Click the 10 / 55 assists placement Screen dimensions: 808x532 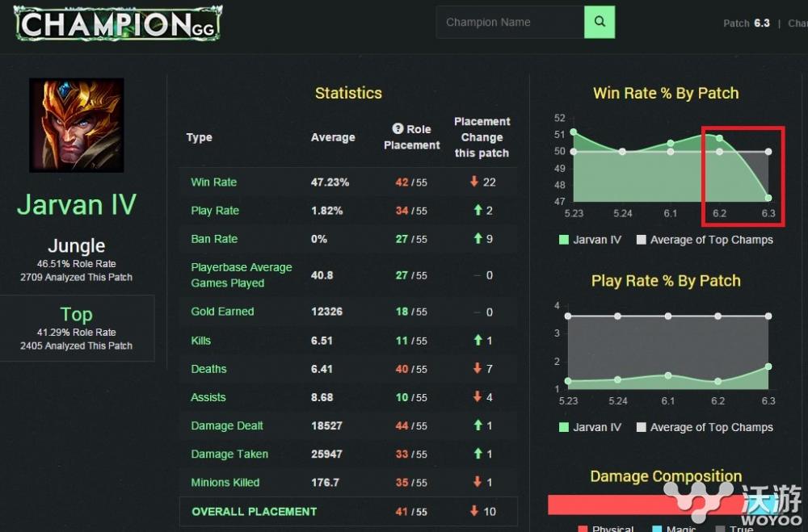(411, 397)
